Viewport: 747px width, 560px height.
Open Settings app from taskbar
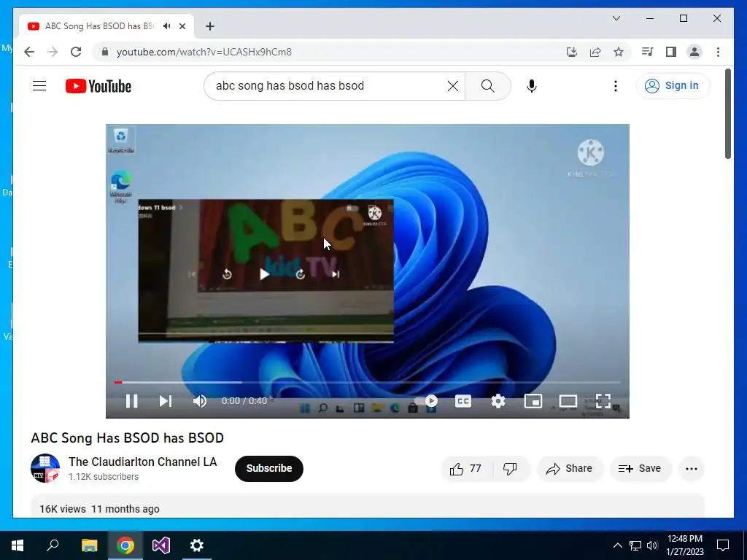click(197, 545)
